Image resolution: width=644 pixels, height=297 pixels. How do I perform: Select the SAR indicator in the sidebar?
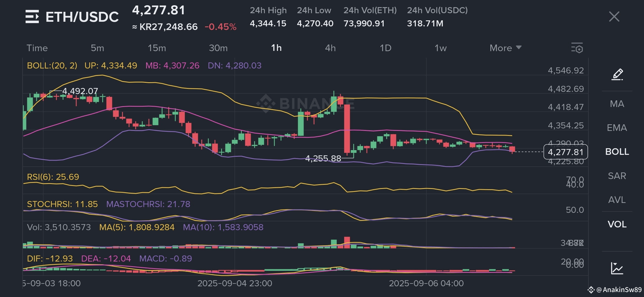(617, 176)
